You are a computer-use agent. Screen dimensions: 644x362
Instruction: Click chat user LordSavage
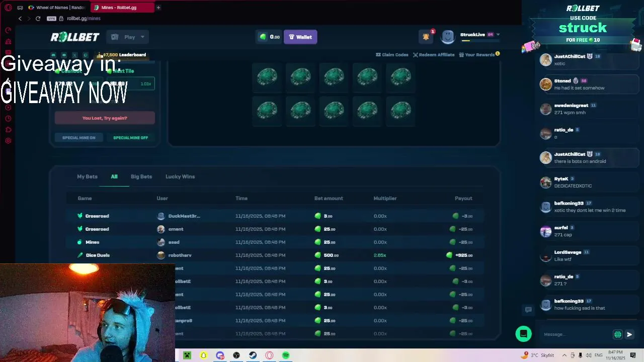(568, 252)
